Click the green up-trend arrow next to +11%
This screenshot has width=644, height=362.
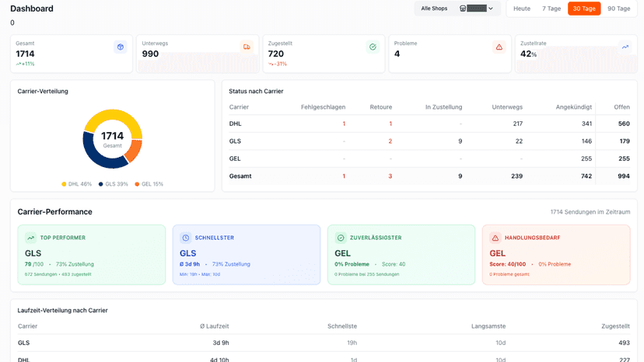coord(18,64)
